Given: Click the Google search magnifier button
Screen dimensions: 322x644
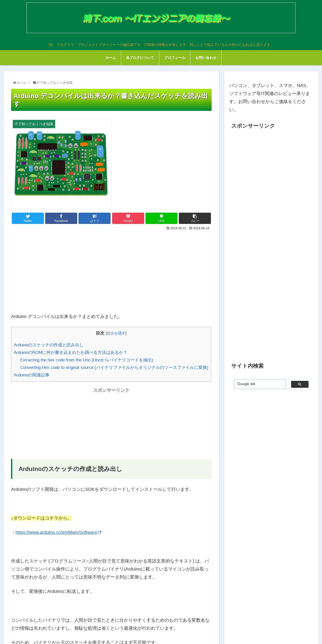Looking at the screenshot, I should pyautogui.click(x=300, y=384).
